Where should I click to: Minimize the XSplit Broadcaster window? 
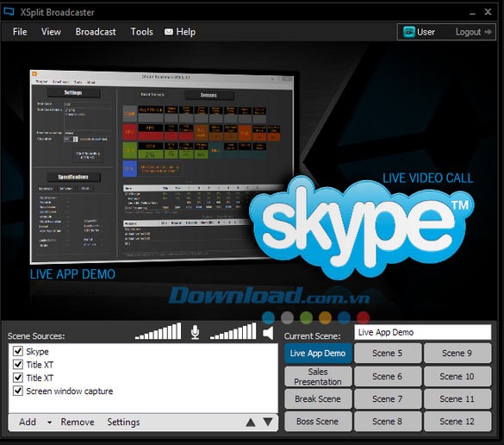(472, 13)
